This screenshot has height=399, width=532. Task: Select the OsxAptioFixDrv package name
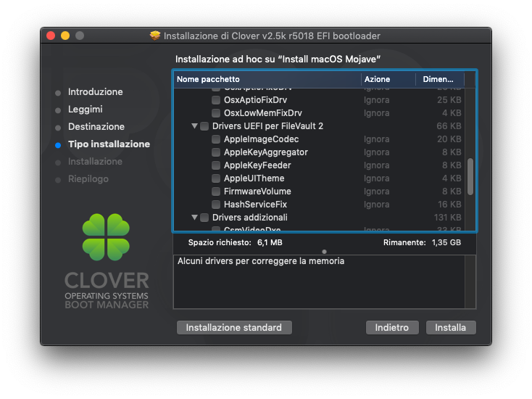(x=255, y=100)
